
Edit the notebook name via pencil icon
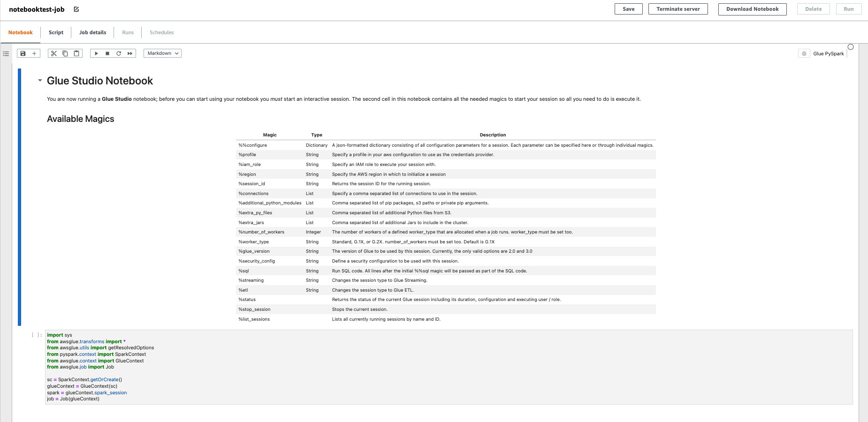[76, 8]
